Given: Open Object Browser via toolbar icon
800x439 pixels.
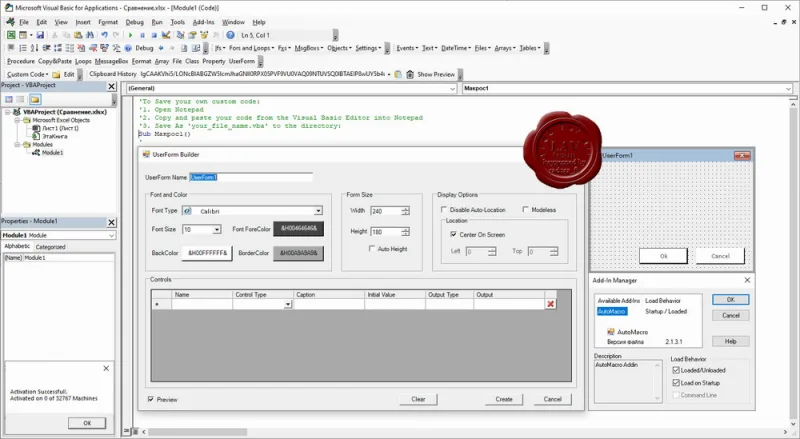Looking at the screenshot, I should [204, 35].
